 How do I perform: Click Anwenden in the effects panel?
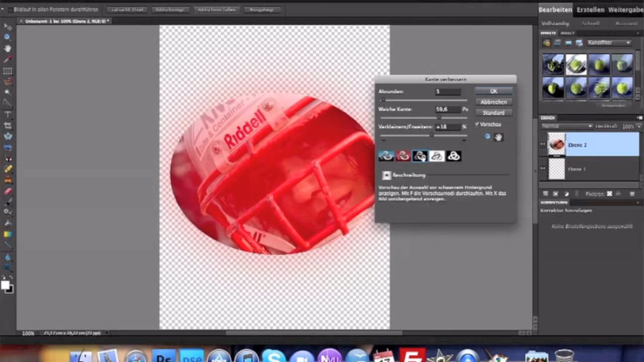(x=614, y=105)
